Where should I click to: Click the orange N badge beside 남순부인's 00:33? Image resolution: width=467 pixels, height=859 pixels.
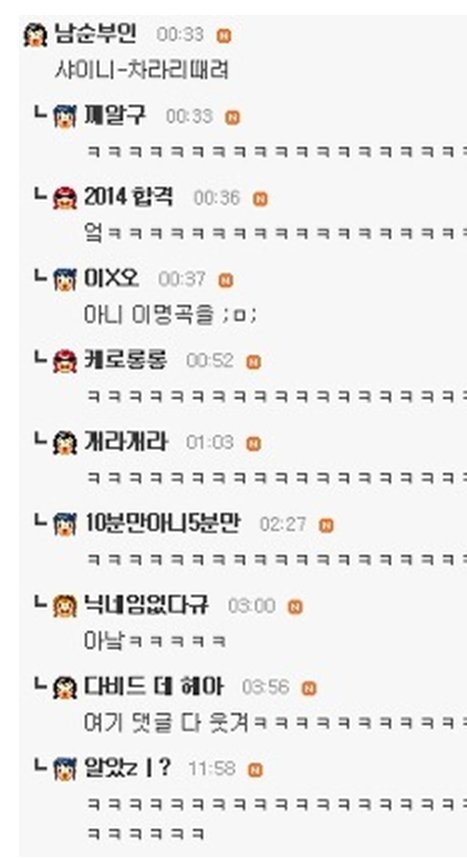pyautogui.click(x=224, y=36)
